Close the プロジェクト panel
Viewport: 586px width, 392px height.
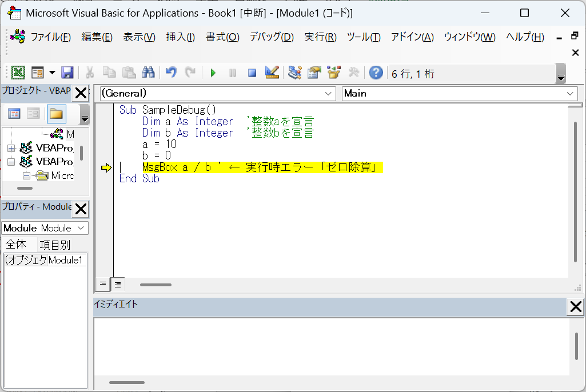click(x=81, y=93)
